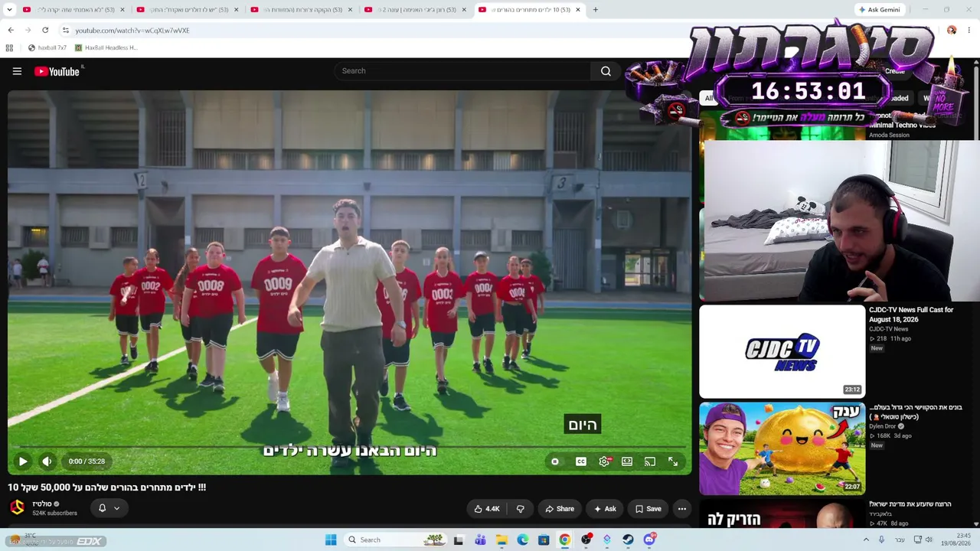
Task: Go back in browser history
Action: click(11, 31)
